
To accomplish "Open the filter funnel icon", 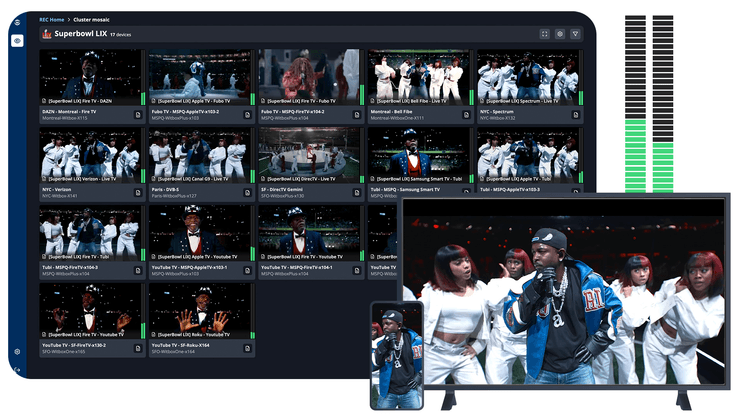I will point(575,34).
